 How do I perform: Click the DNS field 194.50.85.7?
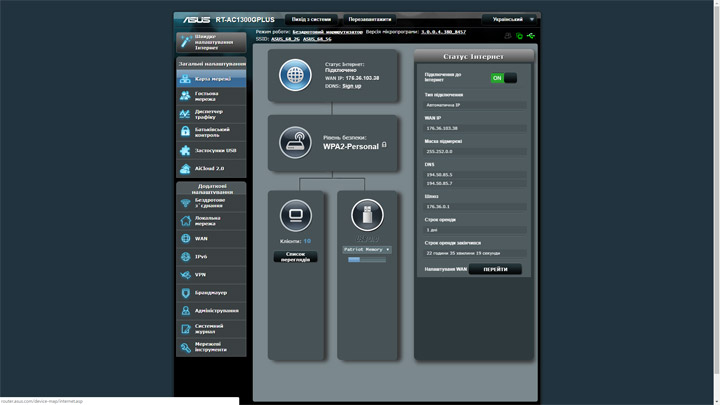click(475, 183)
